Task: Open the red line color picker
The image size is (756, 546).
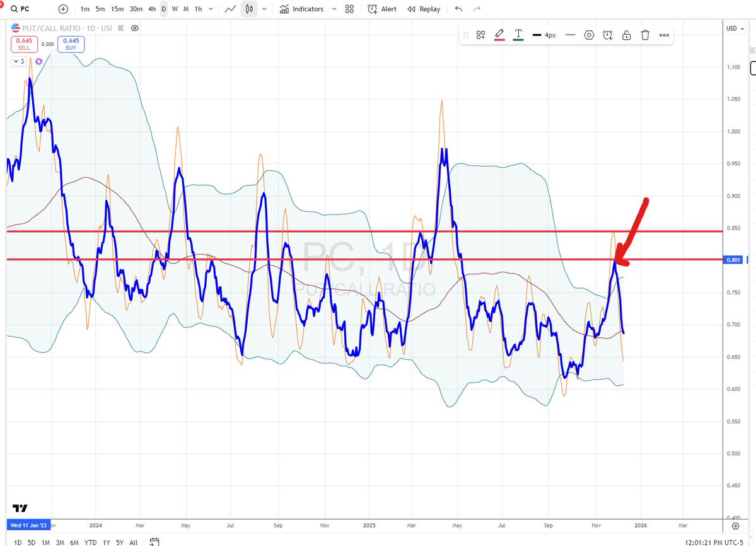Action: pyautogui.click(x=499, y=35)
